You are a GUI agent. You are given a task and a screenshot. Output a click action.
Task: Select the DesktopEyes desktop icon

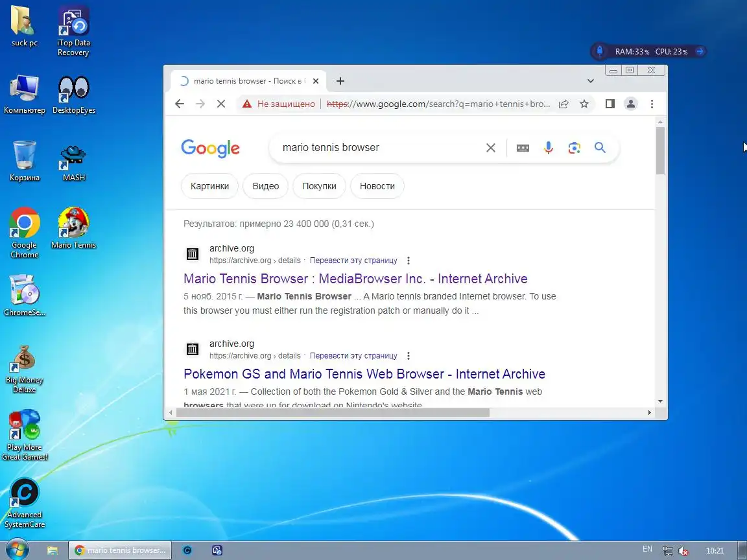[x=74, y=95]
